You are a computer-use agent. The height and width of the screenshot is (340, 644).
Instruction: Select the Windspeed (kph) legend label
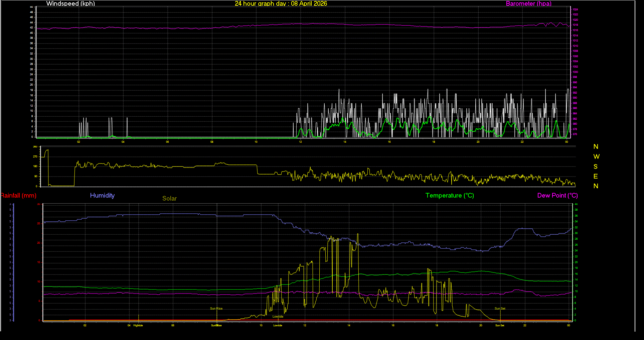click(70, 4)
